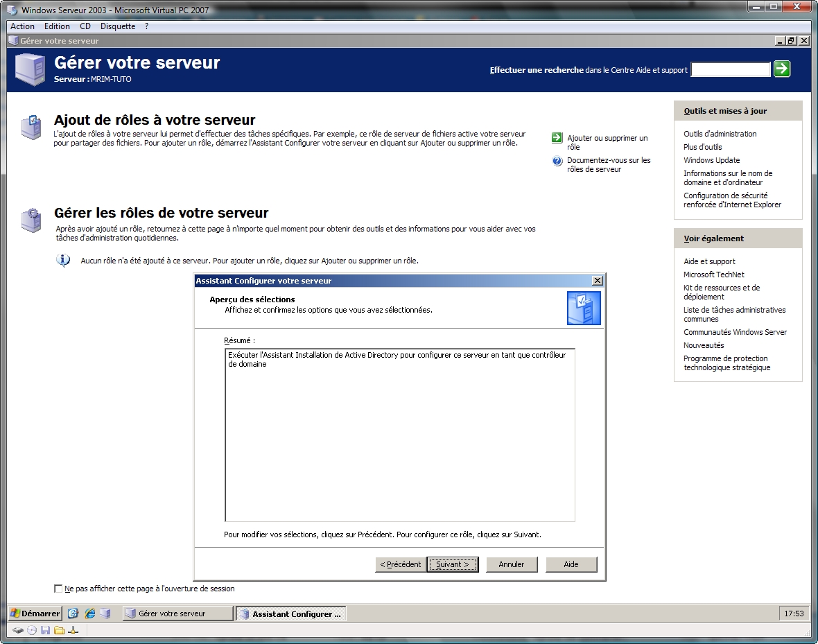Open the server quick launch icon in taskbar
Screen dimensions: 818x644
[x=106, y=613]
